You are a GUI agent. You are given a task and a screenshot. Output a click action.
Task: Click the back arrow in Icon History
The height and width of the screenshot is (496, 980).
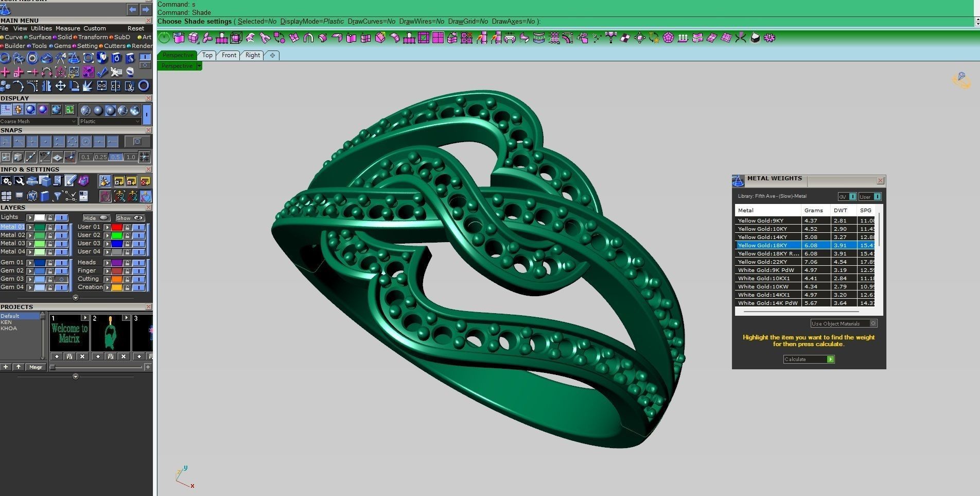133,9
